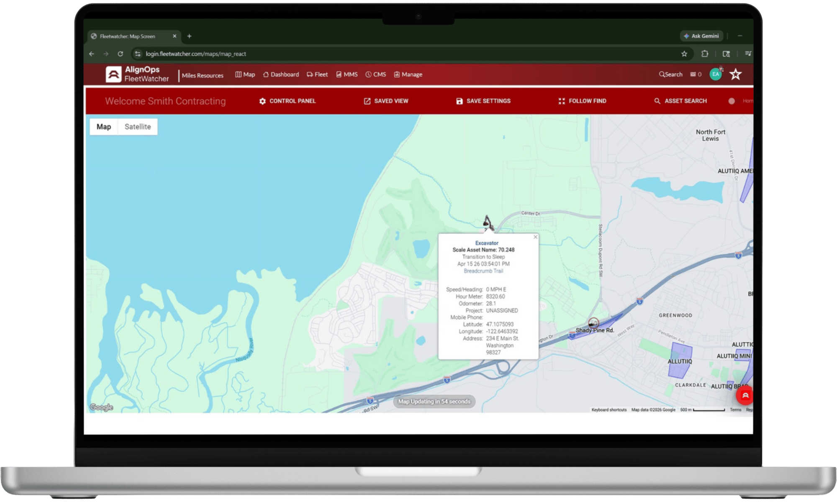Click the Google logo on map
This screenshot has width=837, height=504.
click(101, 407)
